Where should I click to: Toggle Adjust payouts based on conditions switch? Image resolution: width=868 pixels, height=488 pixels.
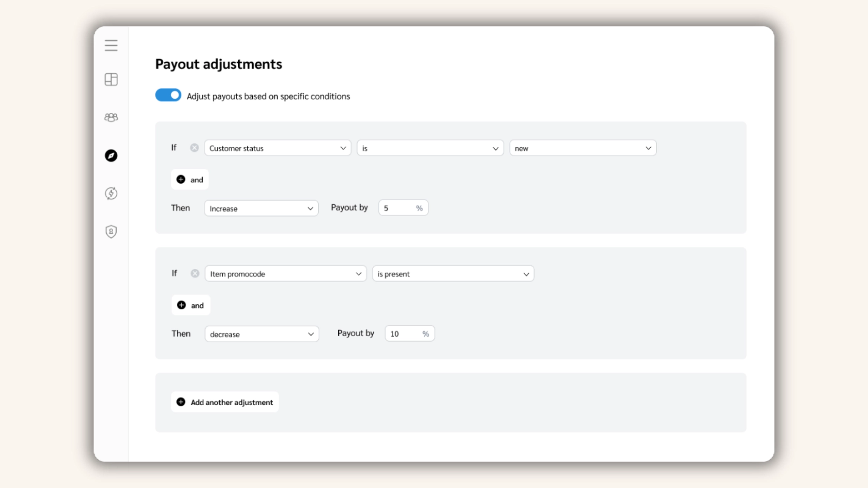click(168, 95)
